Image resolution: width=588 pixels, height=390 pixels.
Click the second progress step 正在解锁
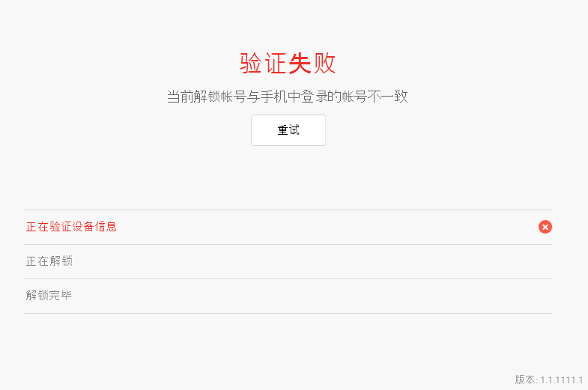pyautogui.click(x=288, y=261)
